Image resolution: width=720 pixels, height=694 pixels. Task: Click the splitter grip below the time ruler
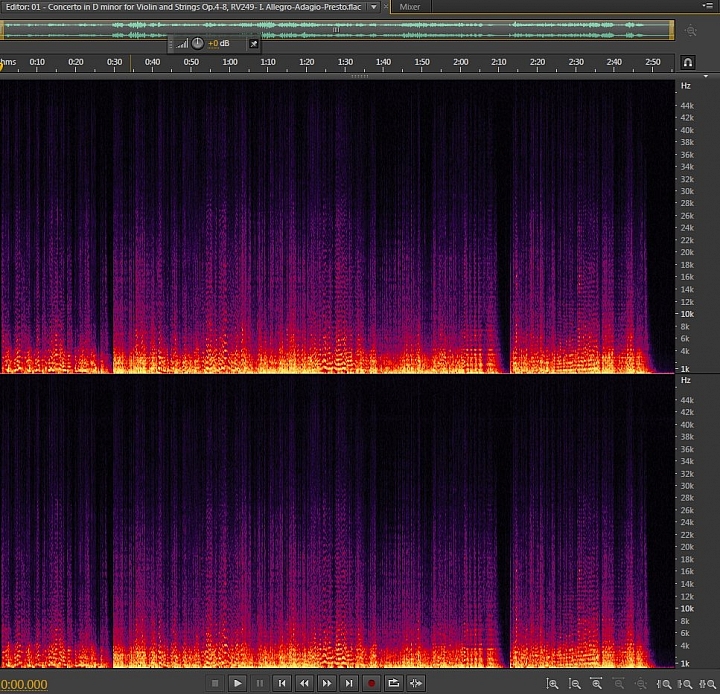coord(360,76)
